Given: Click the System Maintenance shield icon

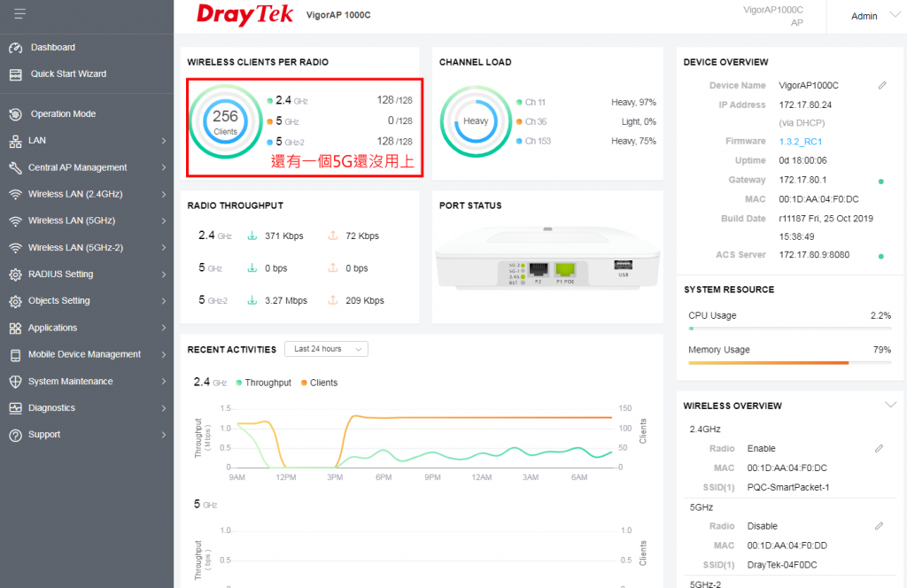Looking at the screenshot, I should [x=16, y=382].
